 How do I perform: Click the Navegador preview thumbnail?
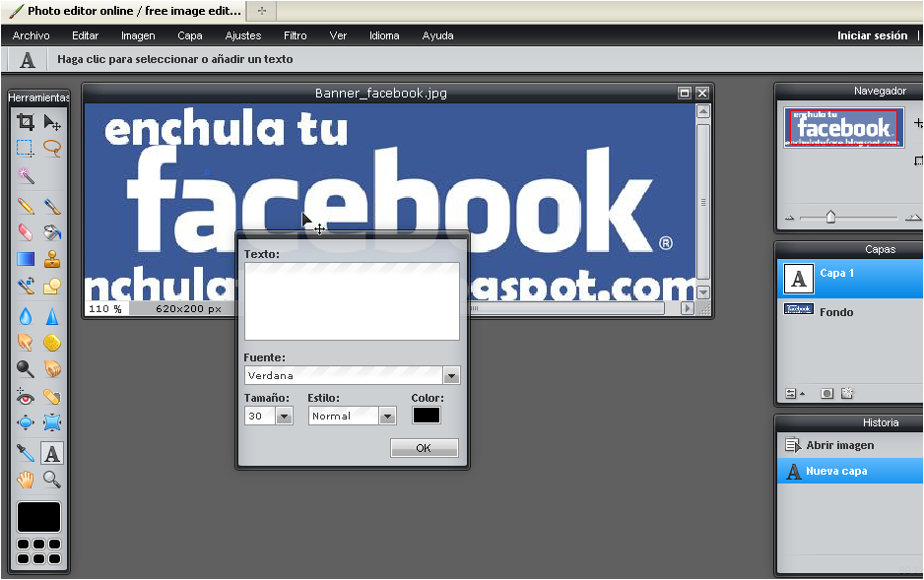point(844,127)
